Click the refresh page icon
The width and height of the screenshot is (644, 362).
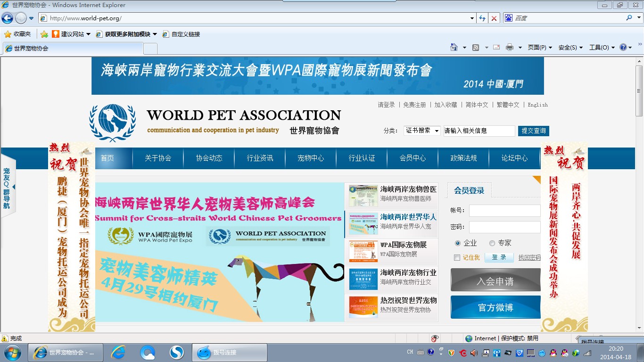(482, 18)
